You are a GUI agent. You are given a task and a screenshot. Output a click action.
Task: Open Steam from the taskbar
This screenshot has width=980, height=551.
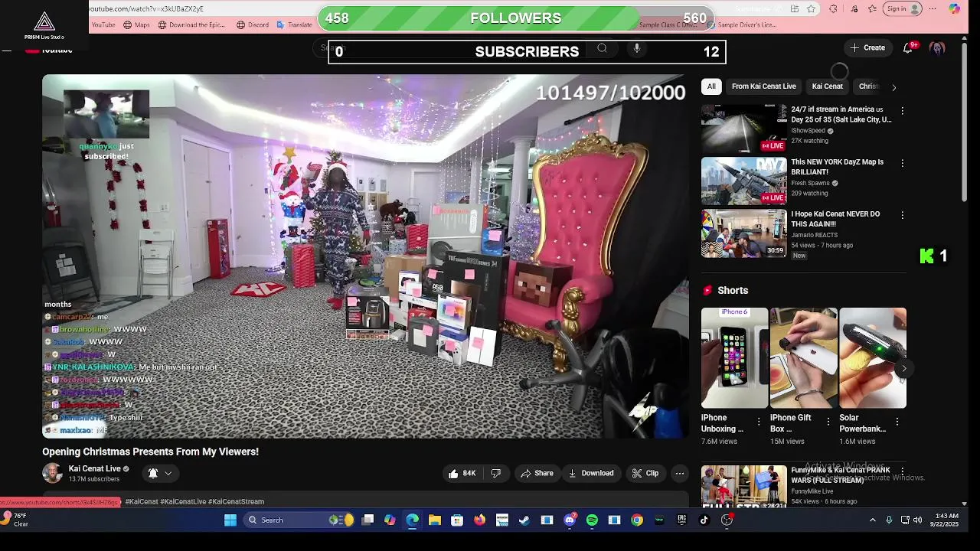tap(524, 520)
